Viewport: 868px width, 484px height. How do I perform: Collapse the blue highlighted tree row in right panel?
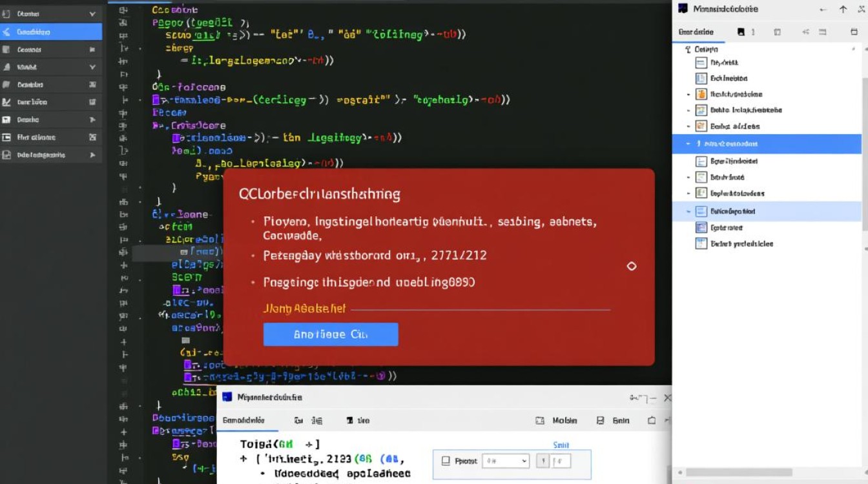(x=688, y=143)
